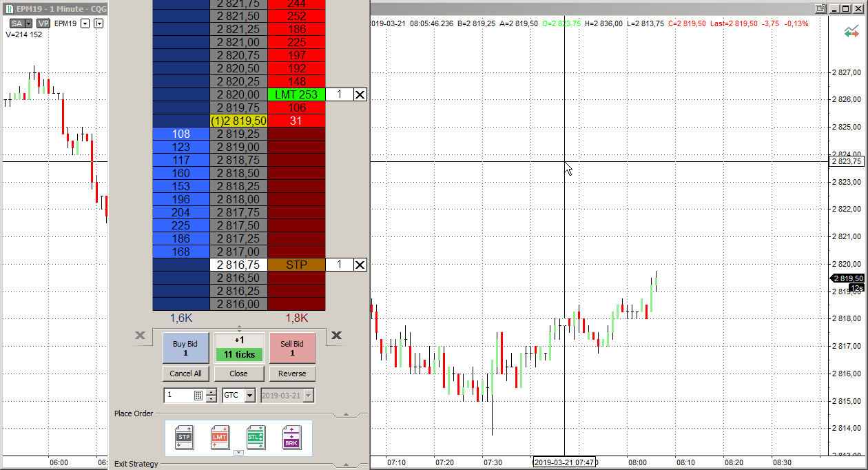Image resolution: width=868 pixels, height=470 pixels.
Task: Click the Close position button
Action: [239, 374]
